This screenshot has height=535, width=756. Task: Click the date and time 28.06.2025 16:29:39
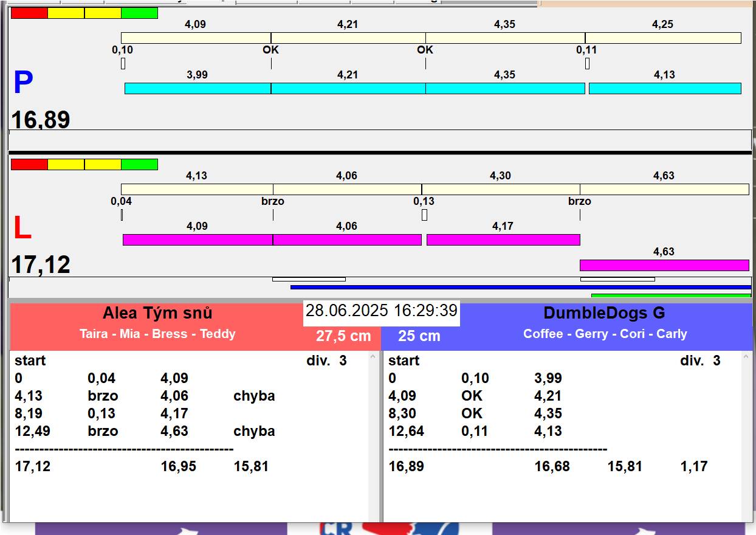tap(382, 311)
